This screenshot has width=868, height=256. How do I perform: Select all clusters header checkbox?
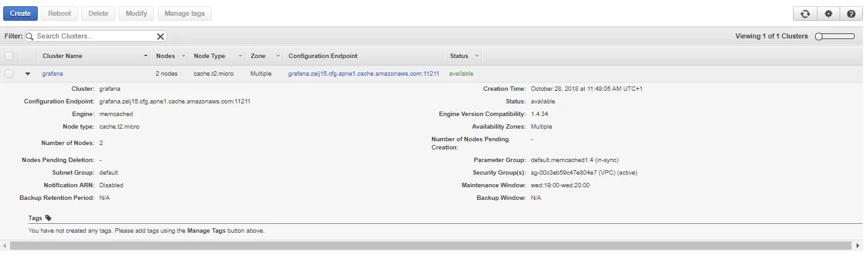(9, 56)
